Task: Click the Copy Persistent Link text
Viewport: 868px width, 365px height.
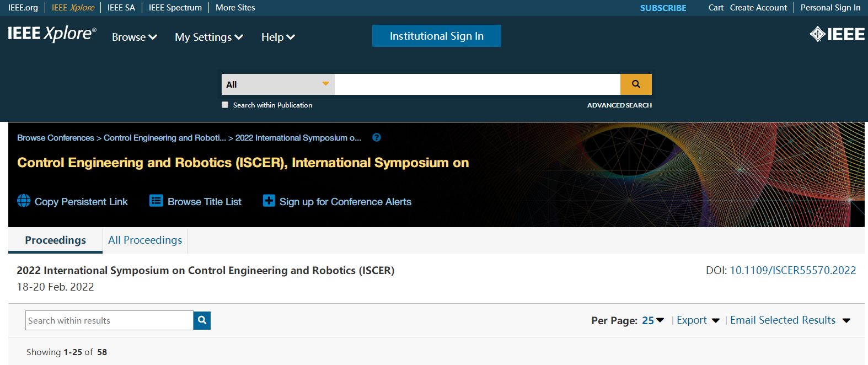Action: coord(81,202)
